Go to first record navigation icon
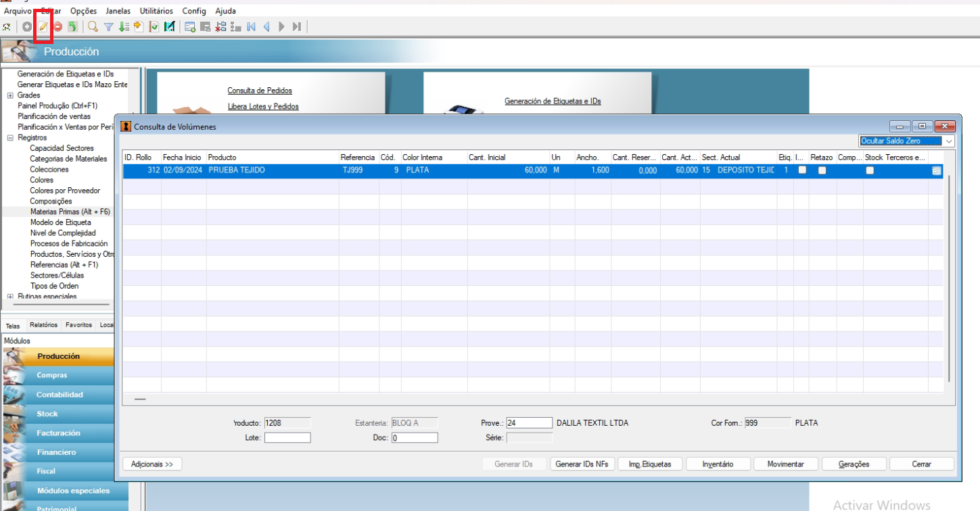The image size is (980, 511). coord(251,27)
